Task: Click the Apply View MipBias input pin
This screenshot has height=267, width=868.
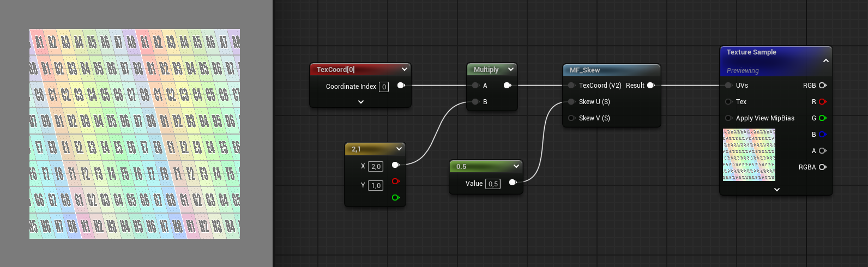Action: coord(728,118)
